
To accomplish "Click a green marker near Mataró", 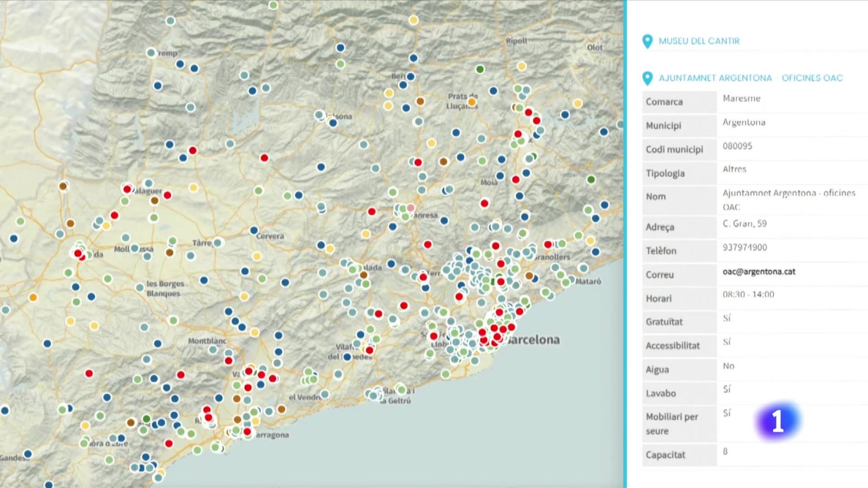I will click(565, 282).
